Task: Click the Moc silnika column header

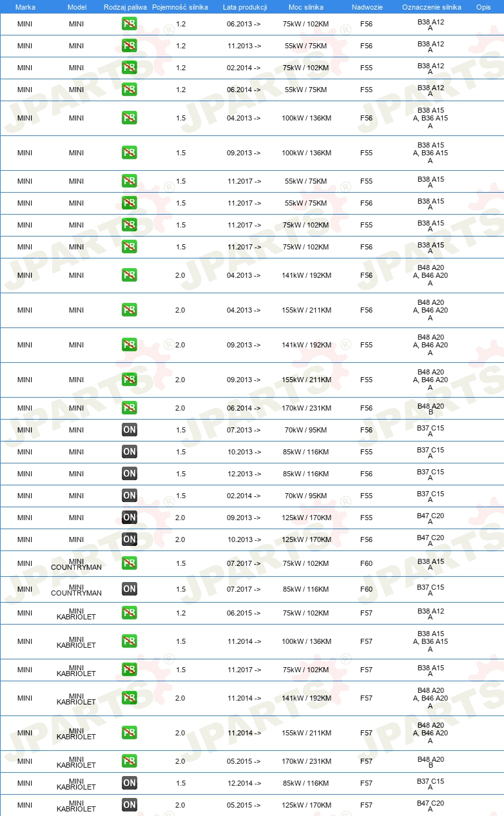Action: [x=306, y=6]
